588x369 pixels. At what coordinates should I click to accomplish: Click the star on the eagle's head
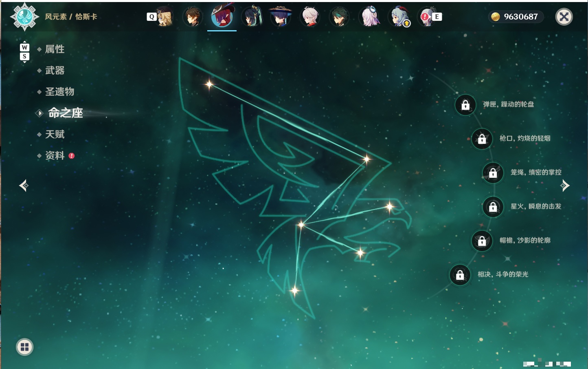[x=390, y=207]
